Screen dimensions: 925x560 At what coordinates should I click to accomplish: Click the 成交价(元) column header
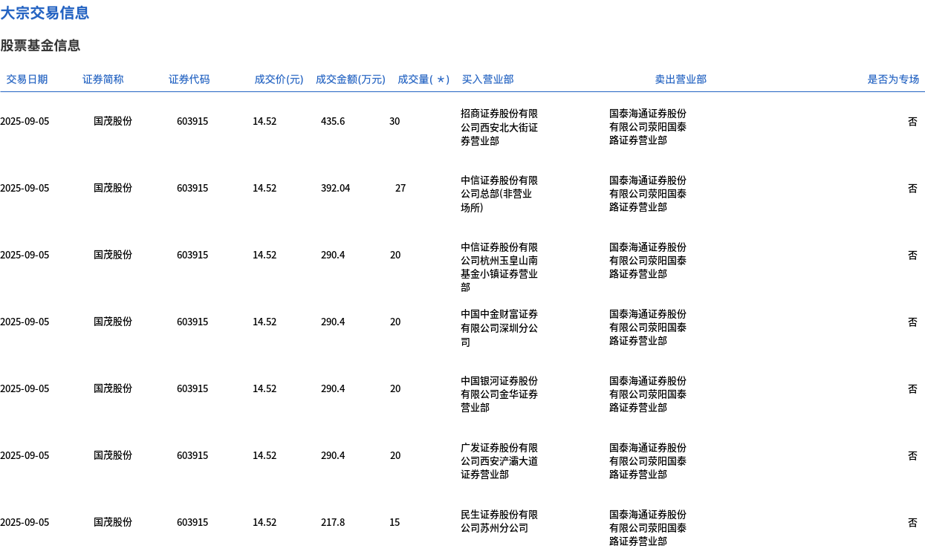point(279,79)
